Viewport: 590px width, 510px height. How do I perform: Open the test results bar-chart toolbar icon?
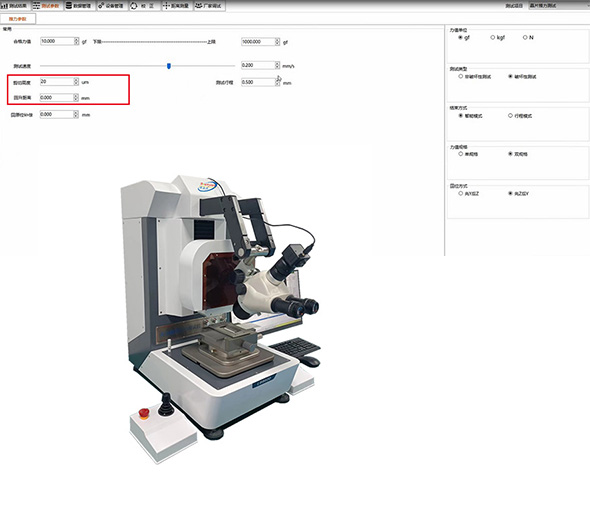click(4, 6)
